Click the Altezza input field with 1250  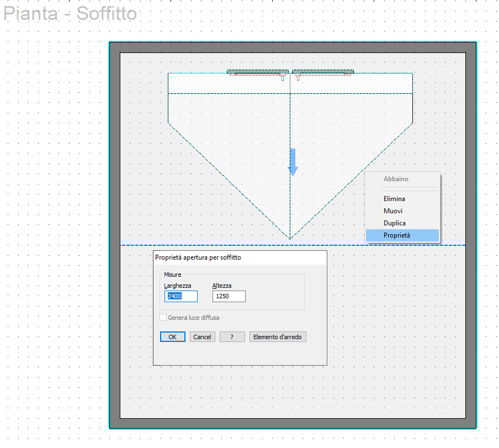[229, 296]
